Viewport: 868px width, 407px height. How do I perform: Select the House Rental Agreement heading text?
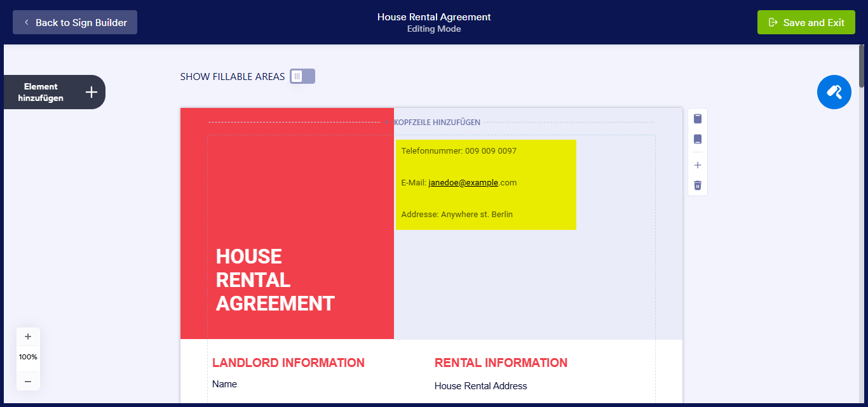275,280
